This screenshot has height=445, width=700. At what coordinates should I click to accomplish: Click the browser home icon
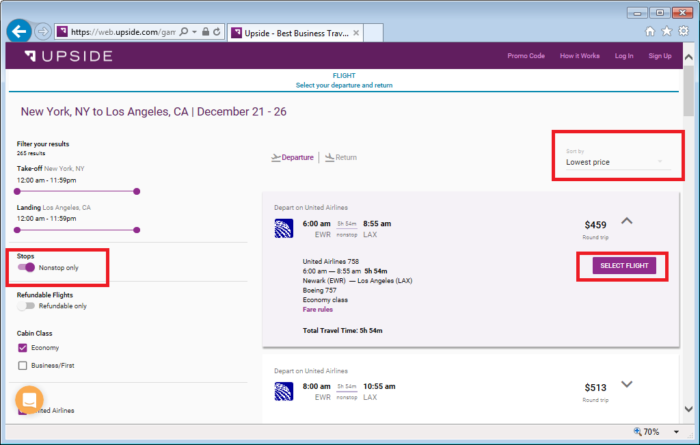650,31
